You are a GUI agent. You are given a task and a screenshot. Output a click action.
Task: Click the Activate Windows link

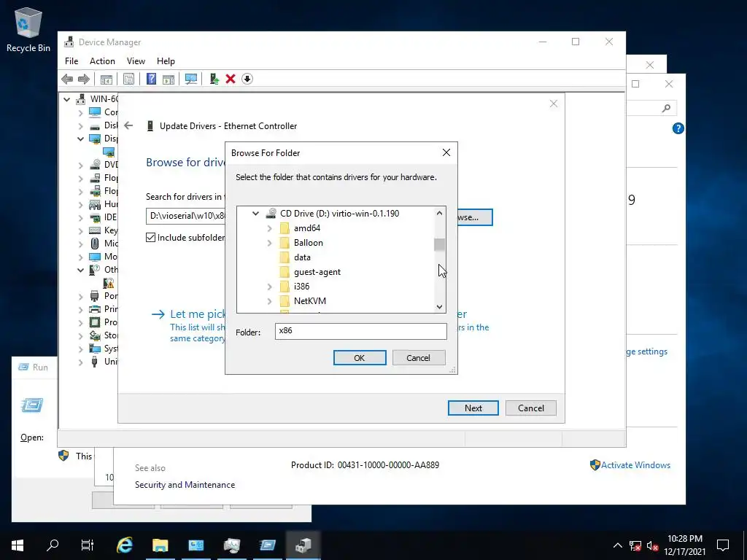[635, 465]
